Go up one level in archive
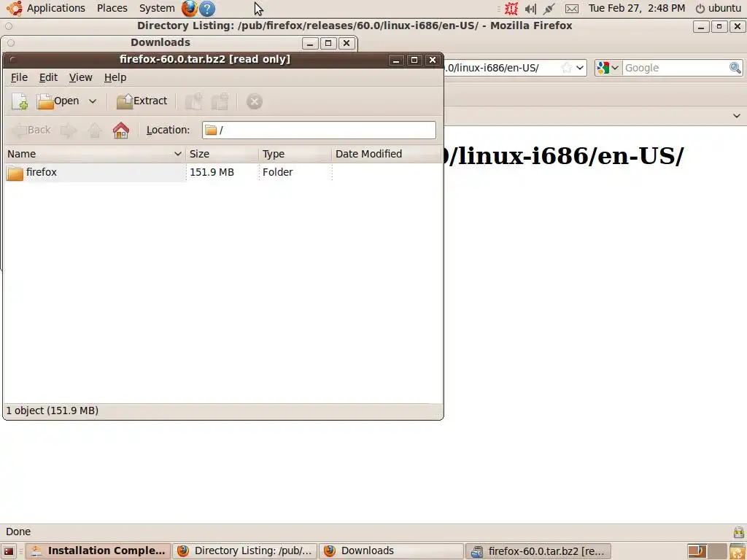 click(x=94, y=130)
